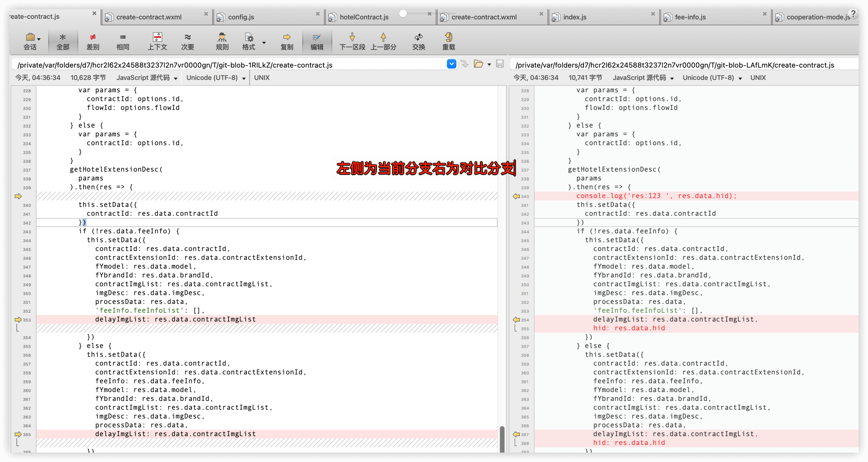Click copy-to-right arrow before left line 340
This screenshot has height=462, width=868.
point(18,196)
